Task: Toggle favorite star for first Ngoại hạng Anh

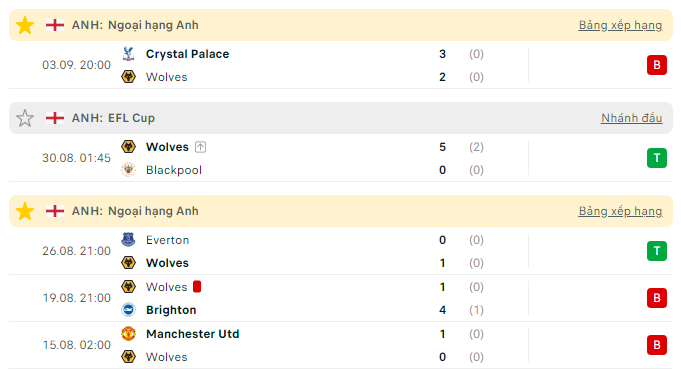Action: click(25, 25)
